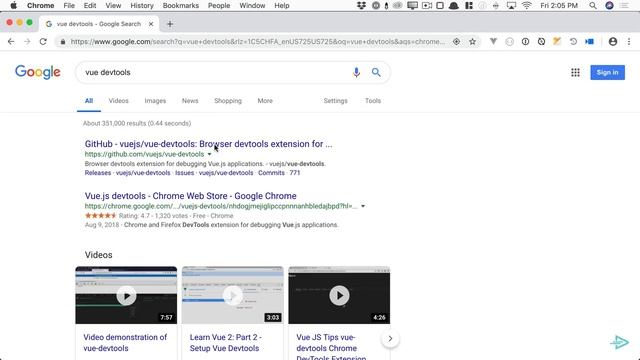Switch to the News tab
Image resolution: width=640 pixels, height=360 pixels.
190,101
